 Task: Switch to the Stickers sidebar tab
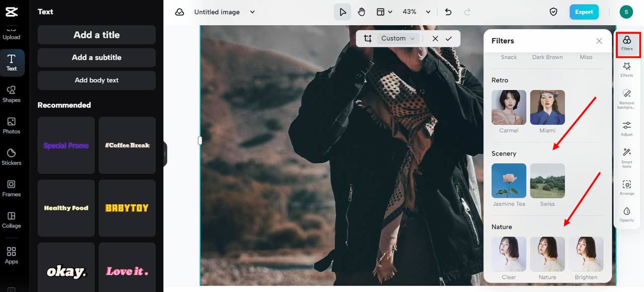point(11,157)
